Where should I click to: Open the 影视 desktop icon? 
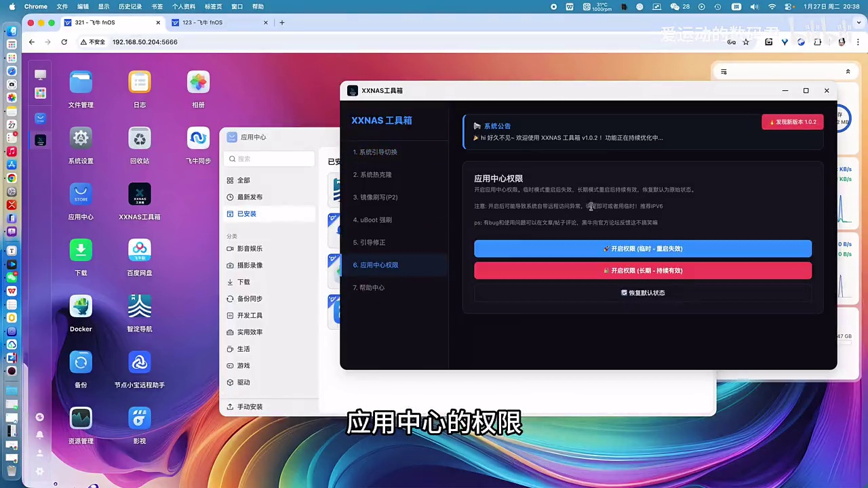(x=140, y=418)
